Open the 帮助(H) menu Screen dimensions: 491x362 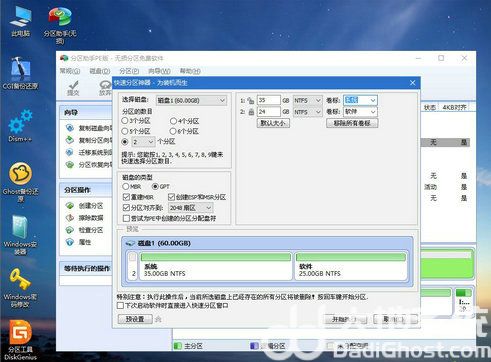pos(190,71)
